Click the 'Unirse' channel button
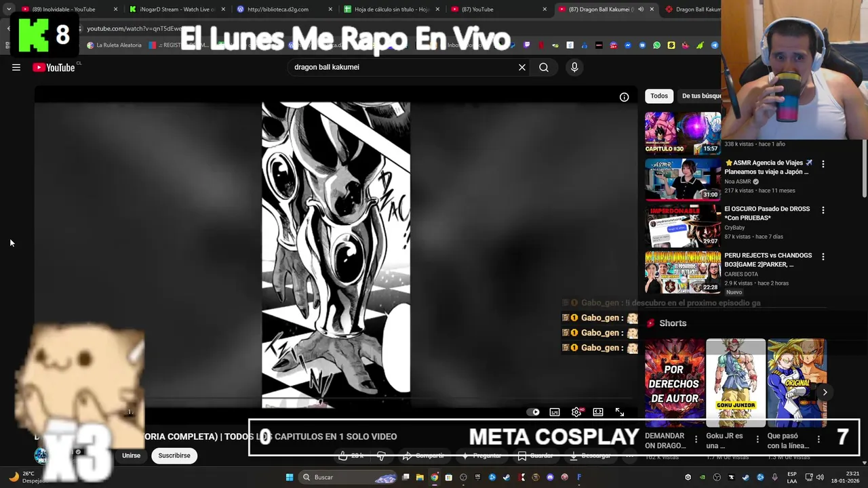The height and width of the screenshot is (488, 868). 131,455
